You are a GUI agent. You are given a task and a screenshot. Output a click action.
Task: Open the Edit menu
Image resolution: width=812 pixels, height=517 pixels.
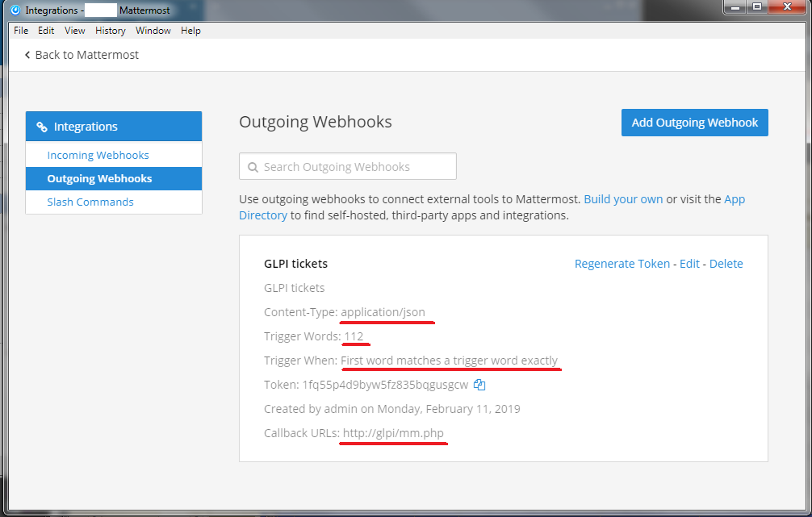point(46,31)
